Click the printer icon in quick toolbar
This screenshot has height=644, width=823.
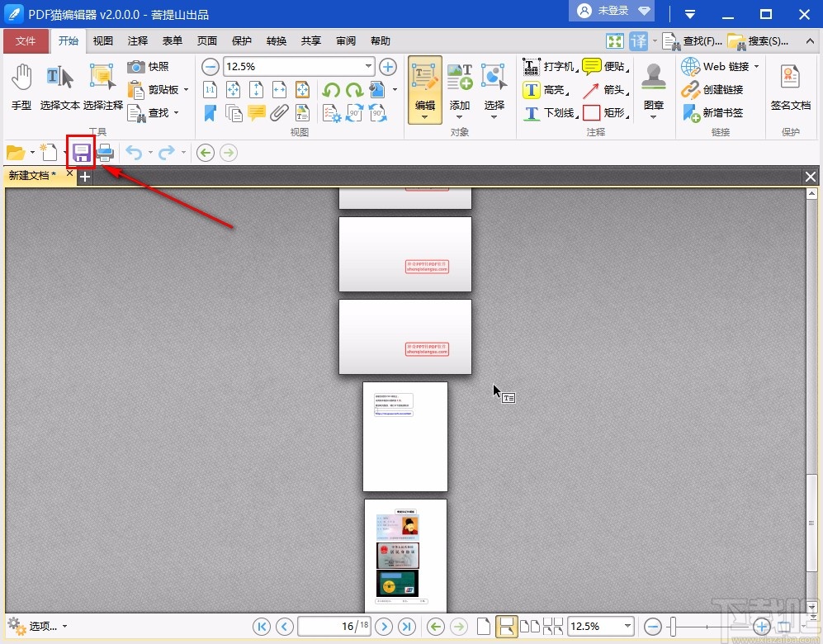105,153
